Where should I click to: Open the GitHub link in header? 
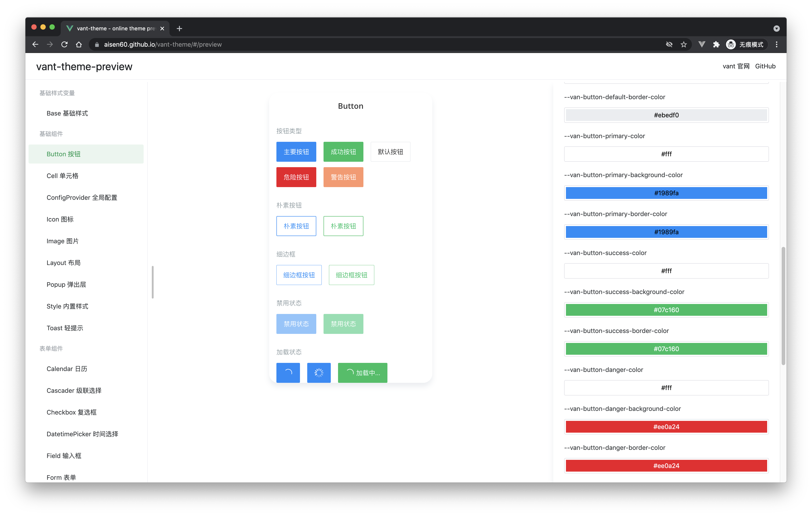point(765,66)
